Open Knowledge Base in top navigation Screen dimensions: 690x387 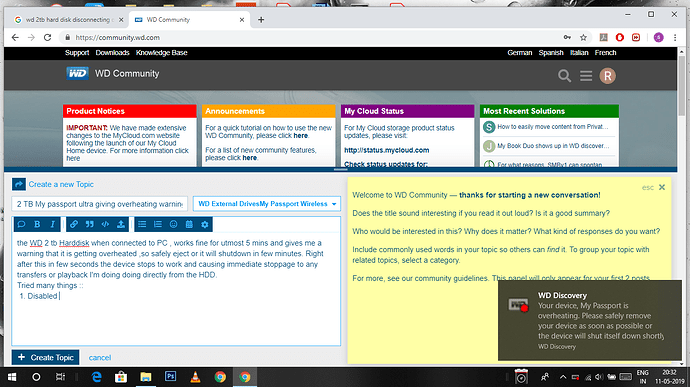[161, 52]
